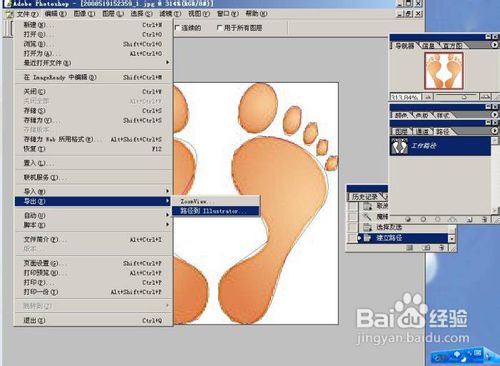Expand the 脚本 (Scripts) submenu
The height and width of the screenshot is (366, 500).
[93, 225]
